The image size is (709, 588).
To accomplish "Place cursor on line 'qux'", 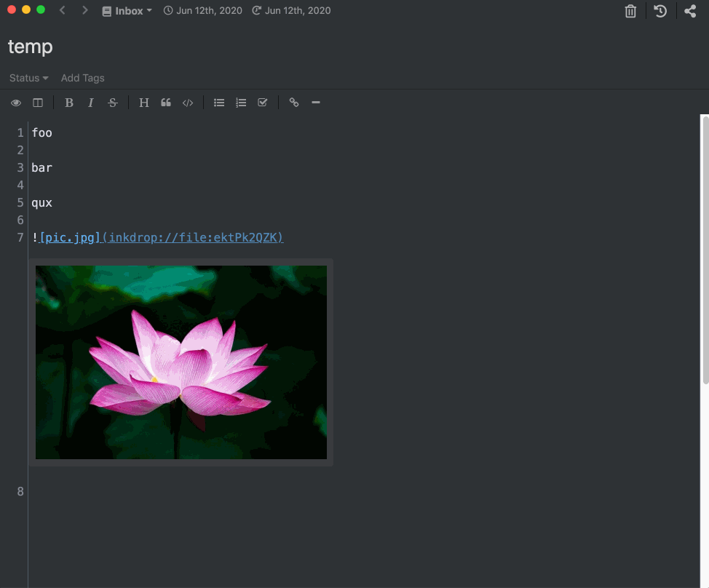I will [41, 203].
